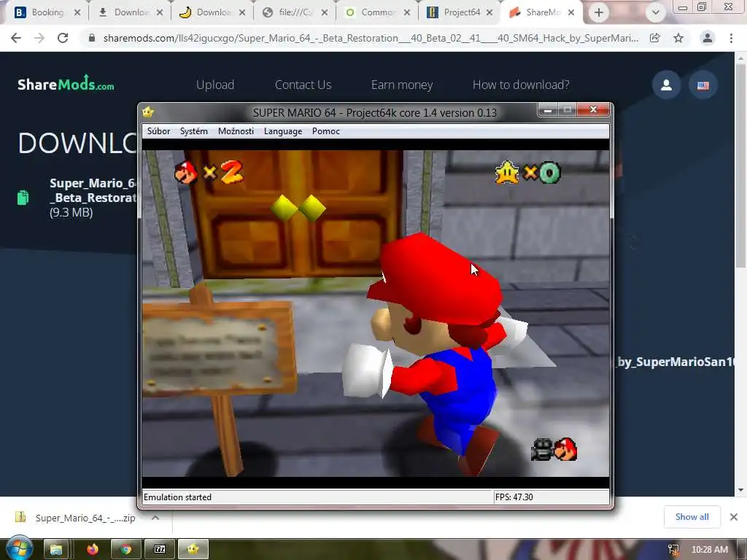Image resolution: width=747 pixels, height=560 pixels.
Task: Reload the ShareMods page
Action: click(63, 38)
